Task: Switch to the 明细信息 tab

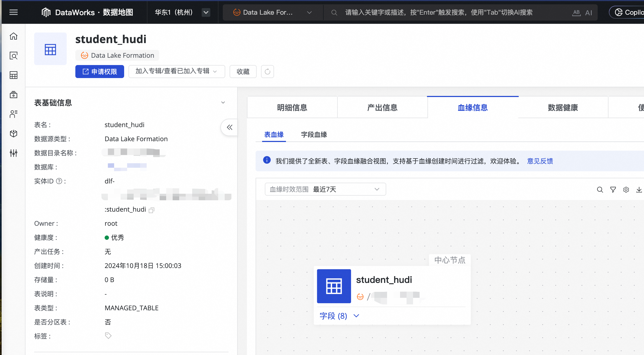Action: (x=292, y=108)
